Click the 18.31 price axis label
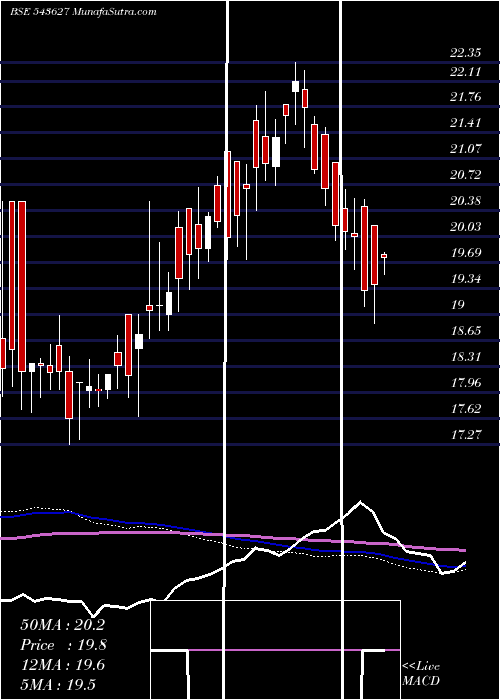500x700 pixels. pyautogui.click(x=466, y=357)
